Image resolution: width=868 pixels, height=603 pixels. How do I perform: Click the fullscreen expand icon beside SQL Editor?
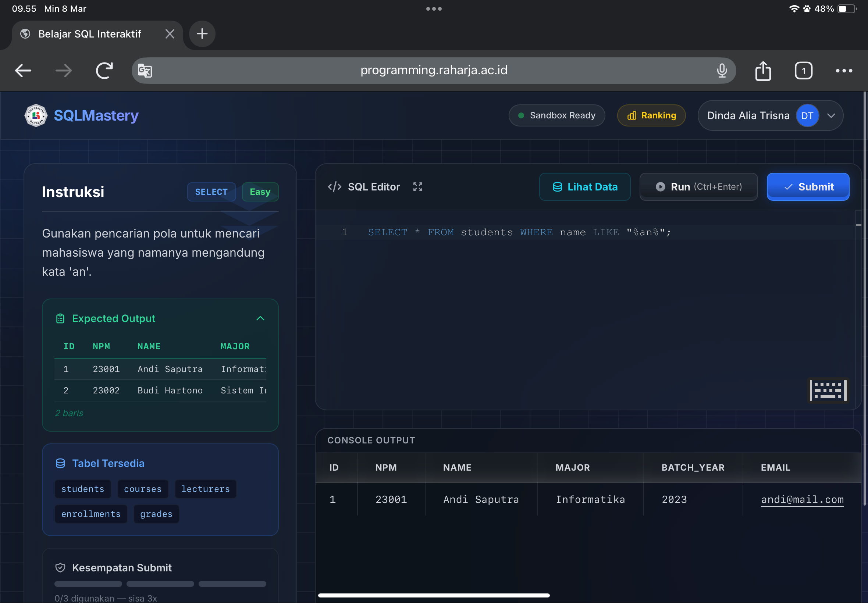[x=417, y=187]
